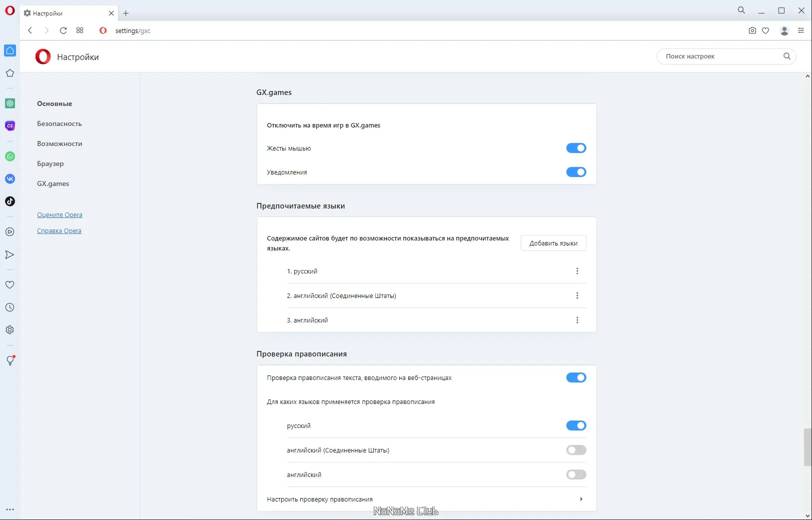Click the vertical scrollbar thumb on the page

807,447
